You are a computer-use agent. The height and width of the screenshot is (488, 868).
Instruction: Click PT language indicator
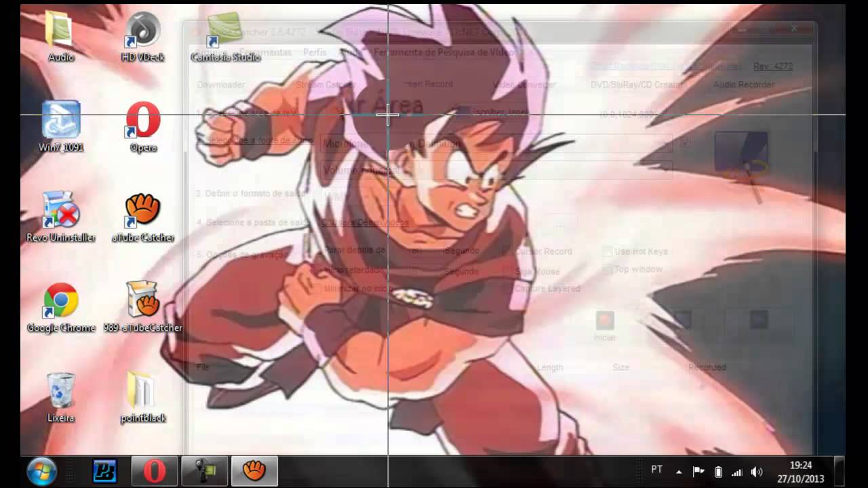point(656,470)
